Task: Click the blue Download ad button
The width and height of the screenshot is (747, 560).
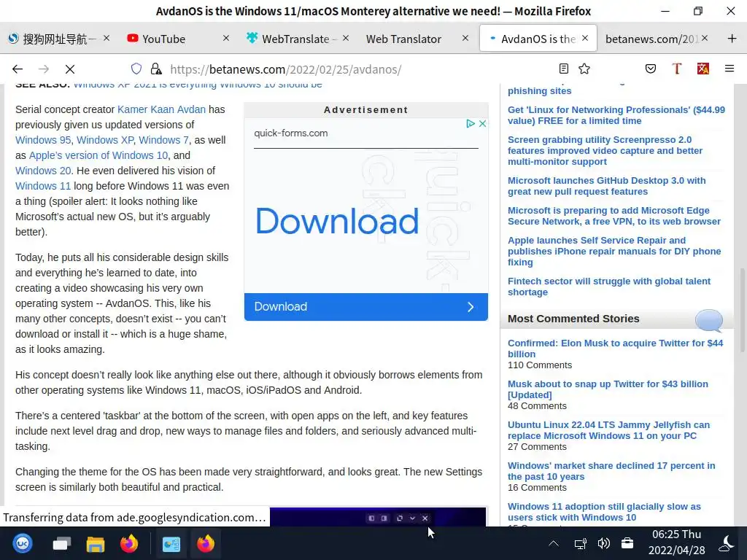Action: coord(366,307)
